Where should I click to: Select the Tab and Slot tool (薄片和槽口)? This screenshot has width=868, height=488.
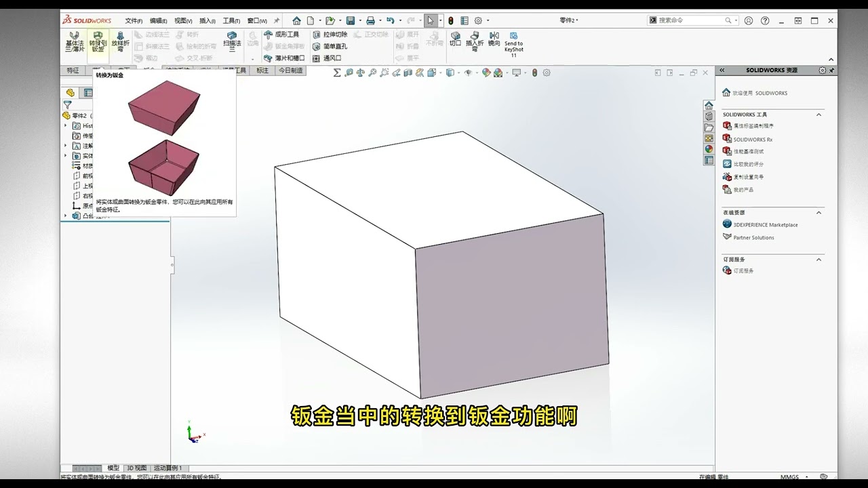coord(284,58)
